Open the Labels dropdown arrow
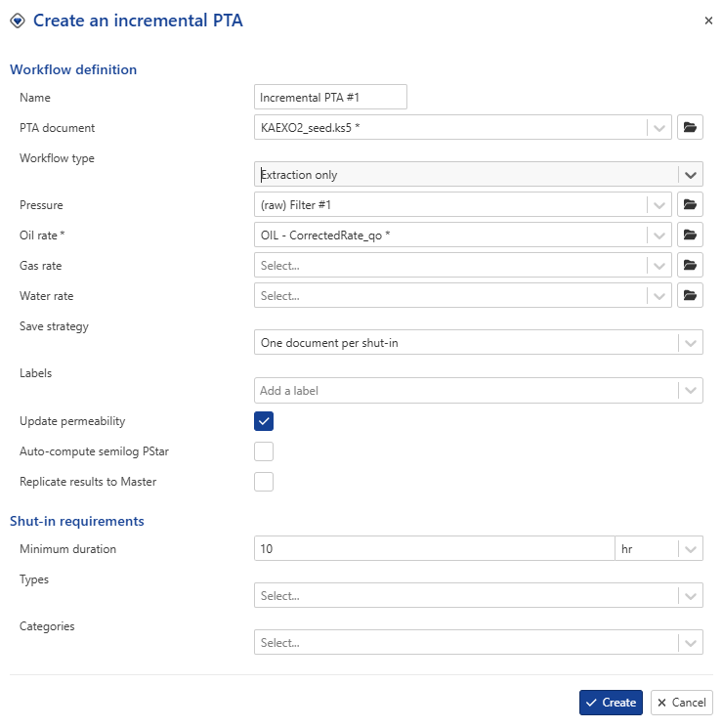The image size is (722, 728). (x=691, y=391)
